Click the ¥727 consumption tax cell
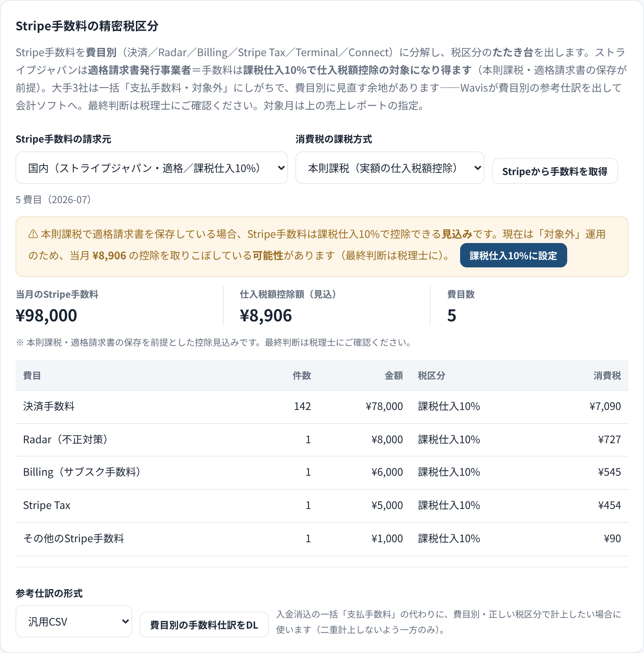644x653 pixels. coord(609,440)
